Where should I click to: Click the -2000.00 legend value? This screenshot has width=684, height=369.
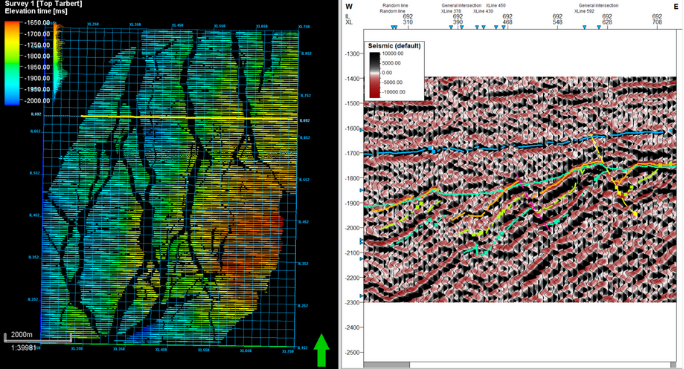tap(37, 100)
